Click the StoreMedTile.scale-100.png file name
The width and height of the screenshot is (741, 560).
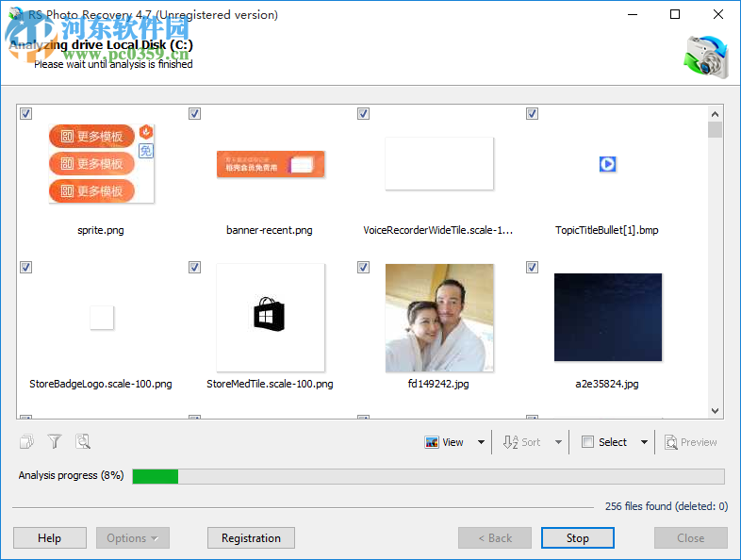coord(270,384)
